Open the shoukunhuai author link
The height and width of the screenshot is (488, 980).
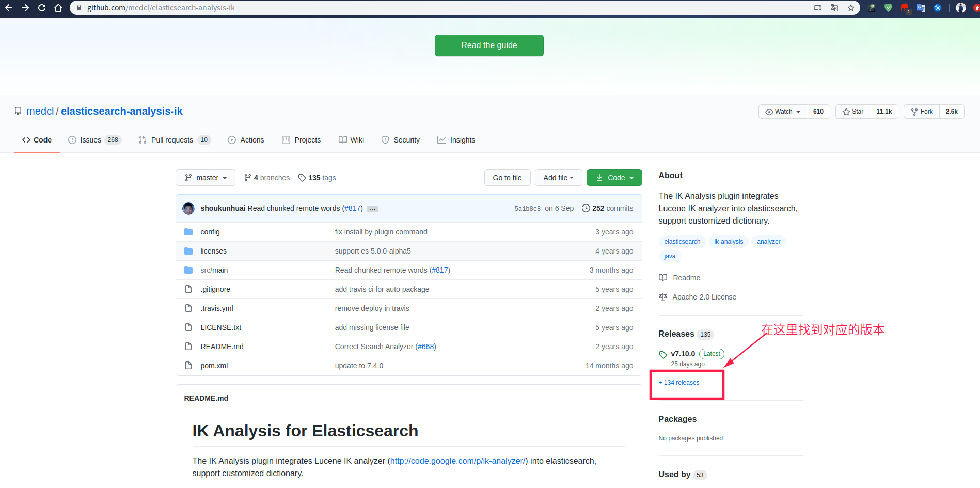click(x=223, y=208)
